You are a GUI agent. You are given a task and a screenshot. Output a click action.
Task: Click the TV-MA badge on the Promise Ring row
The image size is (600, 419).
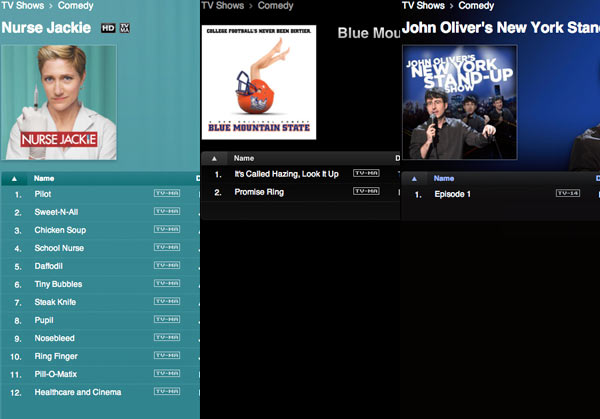click(366, 191)
